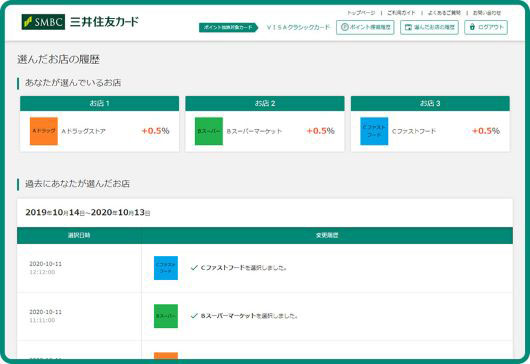Click the +0.5% value for Aドラッグストア
The width and height of the screenshot is (530, 364).
click(x=155, y=131)
